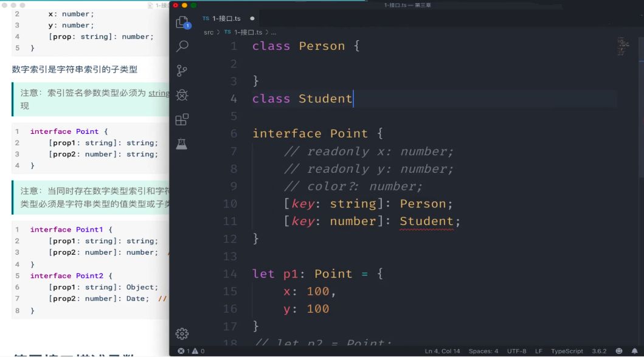Open the Run and Debug view
Screen dimensions: 644x357
(182, 95)
